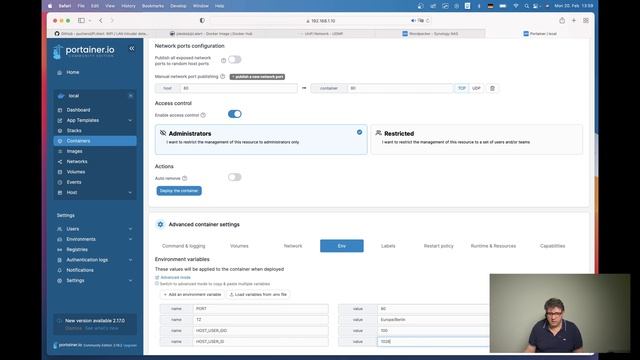Expand the Authentication logs submenu
The width and height of the screenshot is (640, 360).
130,260
